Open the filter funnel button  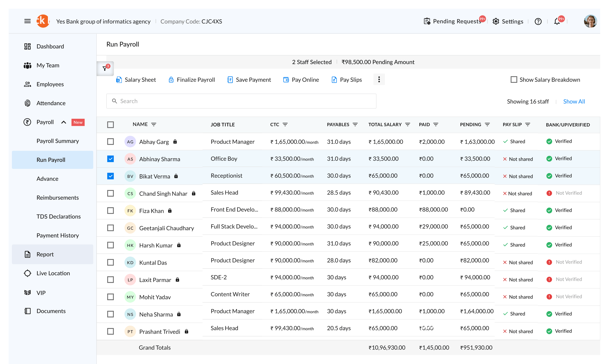click(105, 68)
